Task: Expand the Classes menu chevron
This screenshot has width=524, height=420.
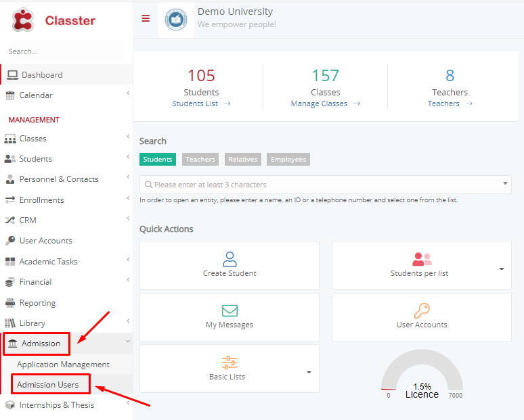Action: 128,136
